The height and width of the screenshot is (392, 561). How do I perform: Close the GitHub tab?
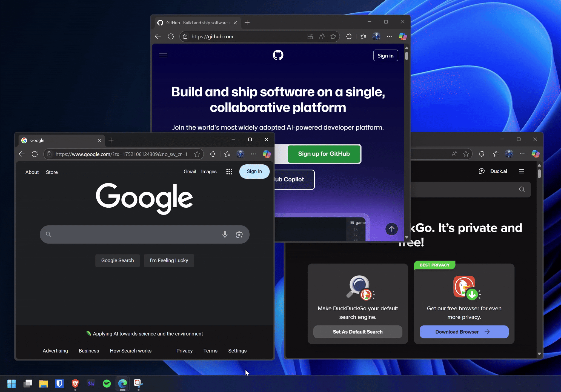[x=235, y=23]
